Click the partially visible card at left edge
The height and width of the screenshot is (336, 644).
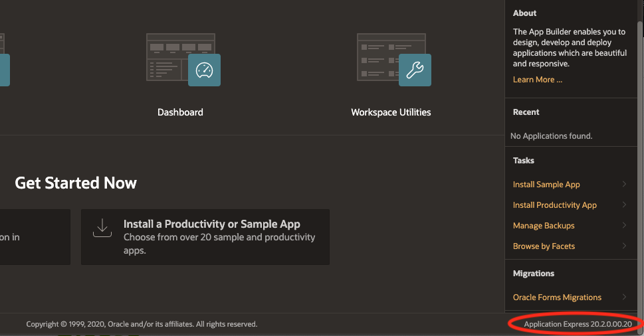pos(35,237)
